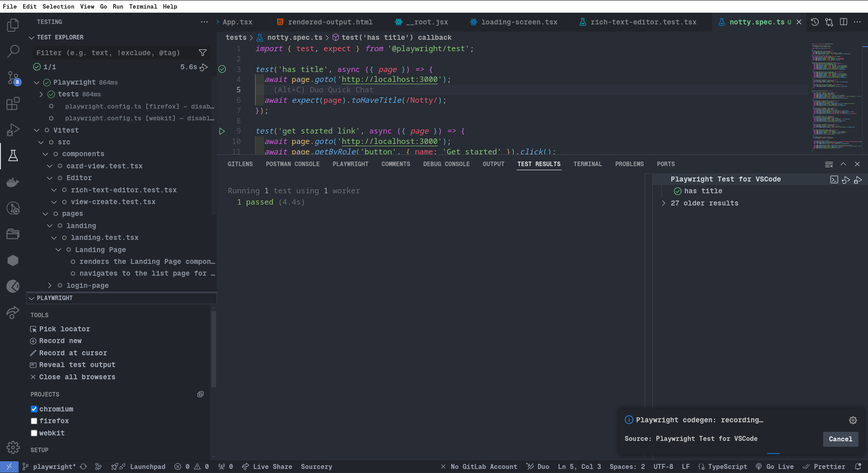The height and width of the screenshot is (473, 868).
Task: Run tests button beside 5.6s
Action: coord(204,67)
